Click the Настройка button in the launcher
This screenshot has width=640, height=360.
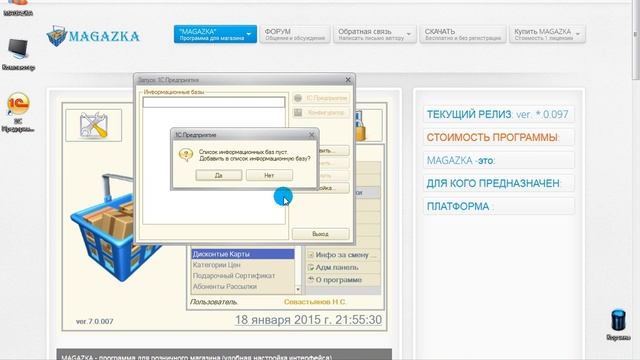334,188
